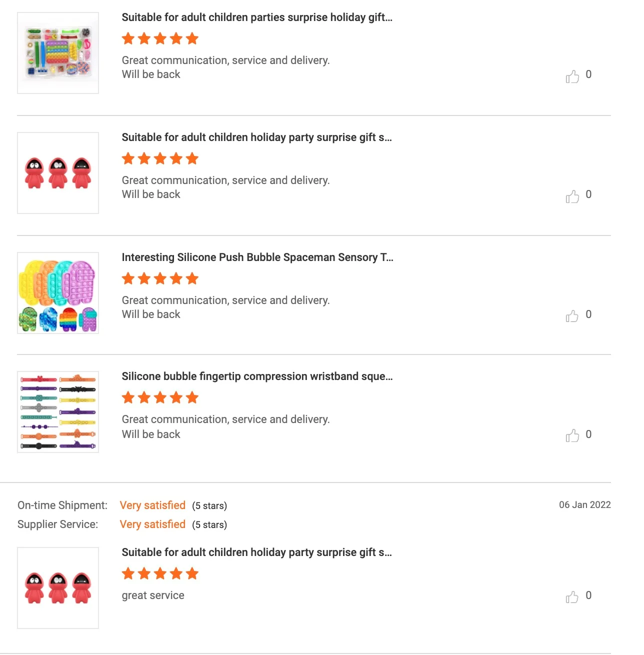This screenshot has height=655, width=644.
Task: Open "Interesting Silicone Push Bubble Spaceman" title
Action: click(x=257, y=257)
